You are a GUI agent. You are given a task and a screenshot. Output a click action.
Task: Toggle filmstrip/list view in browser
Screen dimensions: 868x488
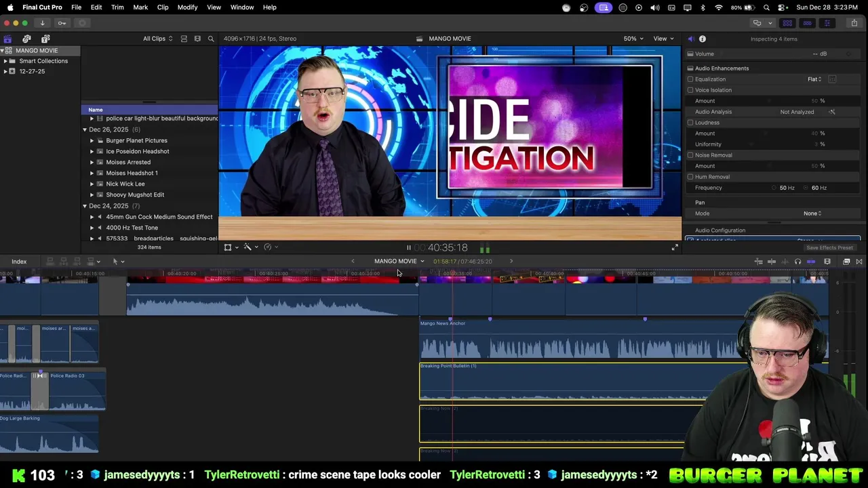[x=197, y=39]
